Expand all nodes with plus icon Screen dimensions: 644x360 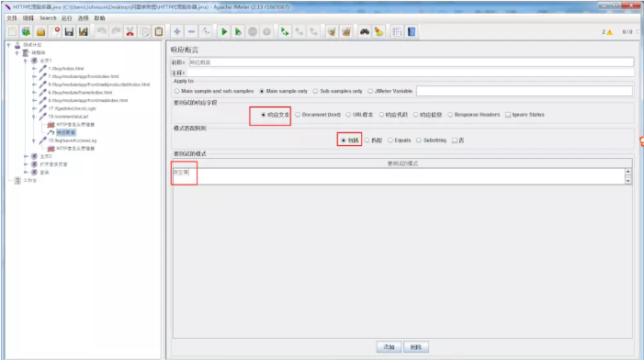tap(177, 31)
